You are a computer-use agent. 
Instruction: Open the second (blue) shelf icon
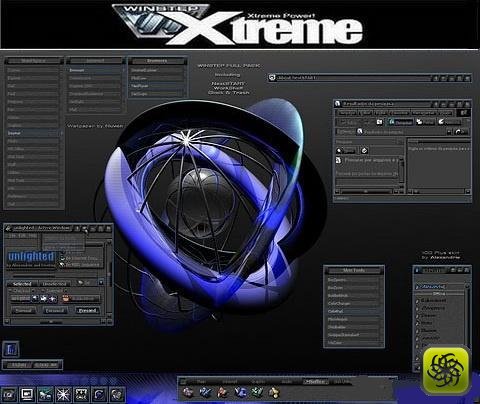tap(206, 392)
